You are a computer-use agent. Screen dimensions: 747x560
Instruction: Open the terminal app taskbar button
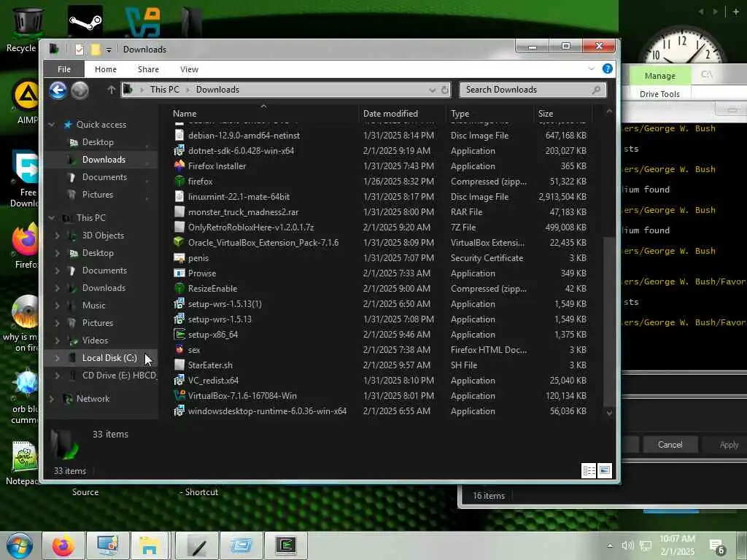pos(286,545)
